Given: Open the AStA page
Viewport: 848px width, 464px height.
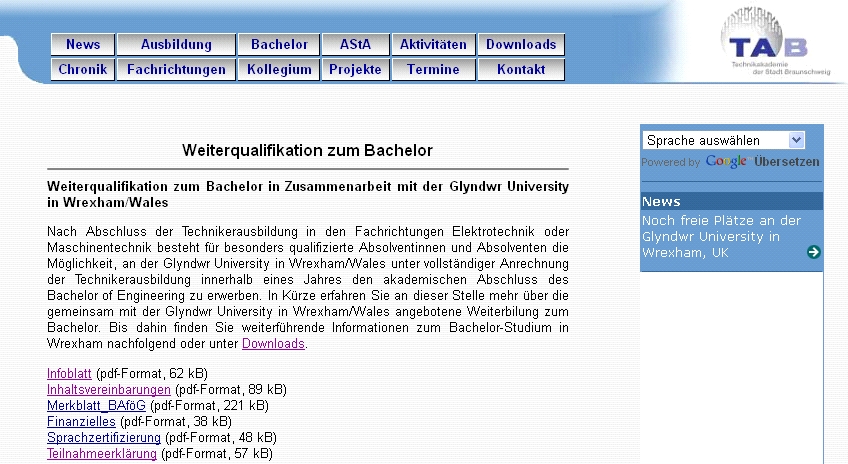Looking at the screenshot, I should [355, 44].
